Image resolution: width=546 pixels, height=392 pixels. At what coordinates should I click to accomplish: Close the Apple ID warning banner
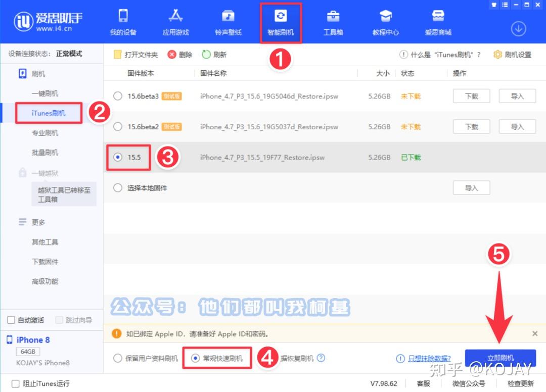point(535,333)
